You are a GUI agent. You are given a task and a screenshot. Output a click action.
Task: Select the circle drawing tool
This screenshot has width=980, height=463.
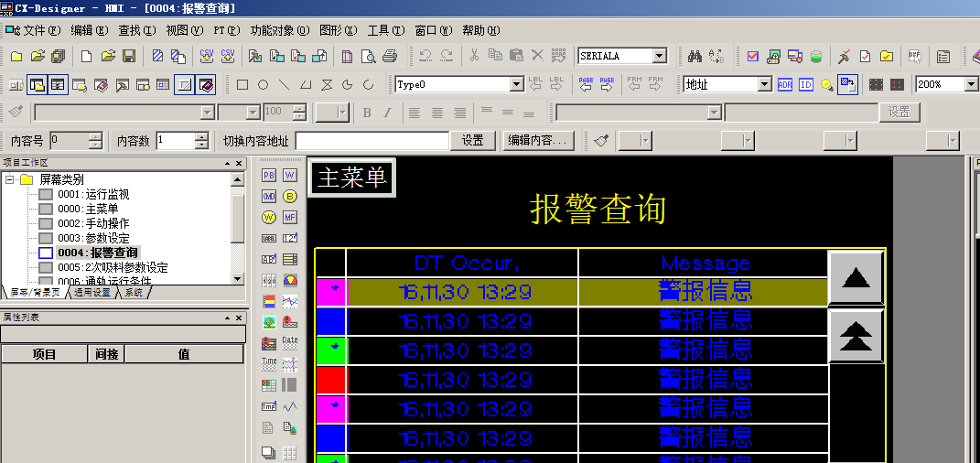(x=263, y=85)
